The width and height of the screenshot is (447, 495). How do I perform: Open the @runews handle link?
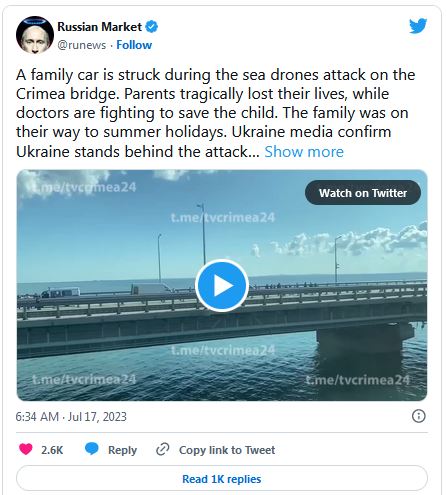coord(82,45)
